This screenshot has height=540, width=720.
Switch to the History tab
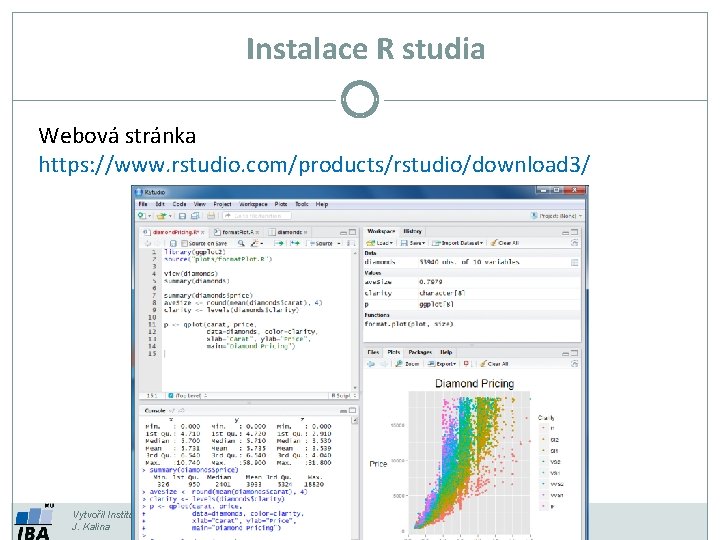click(x=412, y=231)
